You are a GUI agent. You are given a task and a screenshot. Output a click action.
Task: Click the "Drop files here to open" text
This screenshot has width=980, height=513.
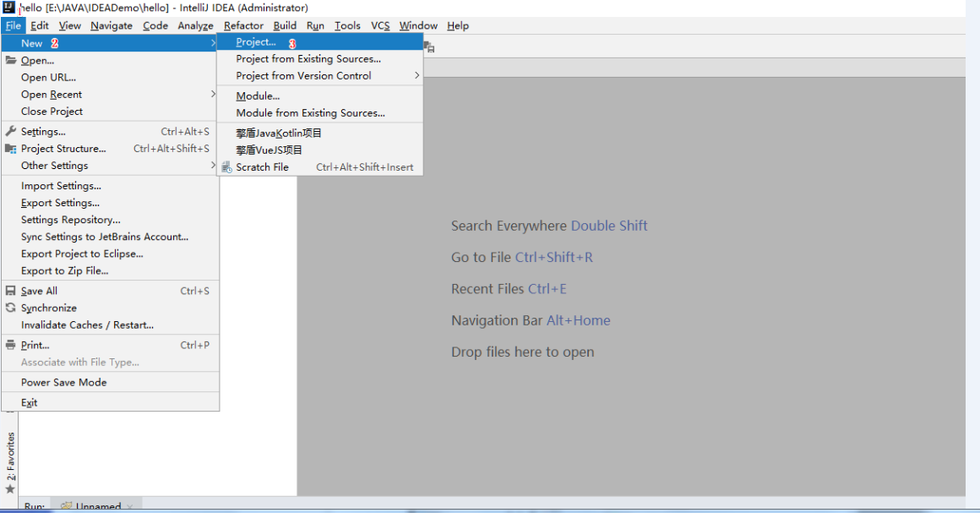click(x=522, y=352)
